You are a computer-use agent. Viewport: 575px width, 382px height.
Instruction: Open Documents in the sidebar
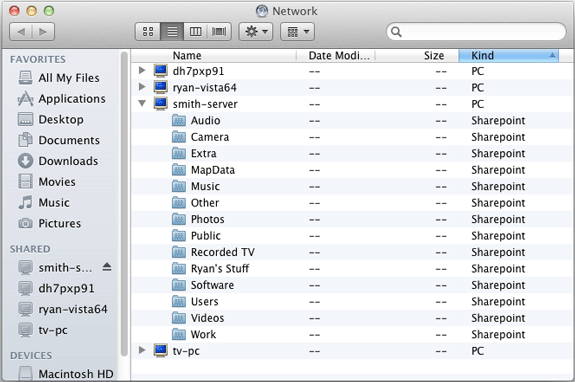point(59,140)
